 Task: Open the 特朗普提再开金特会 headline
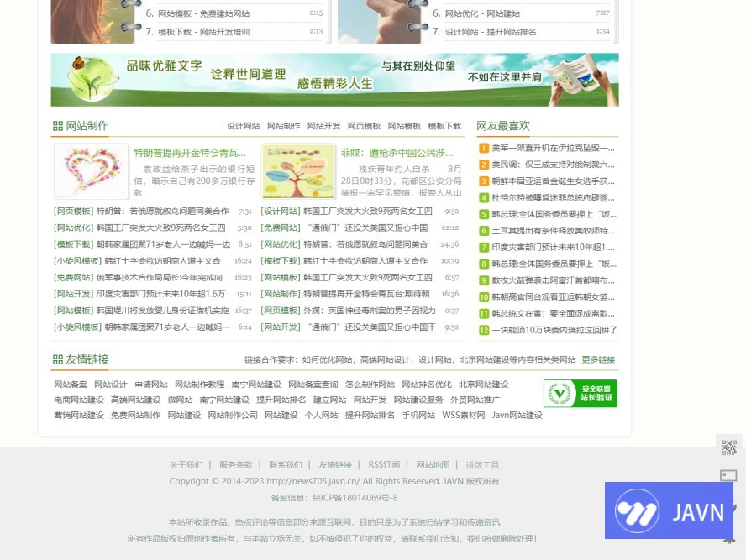[190, 153]
